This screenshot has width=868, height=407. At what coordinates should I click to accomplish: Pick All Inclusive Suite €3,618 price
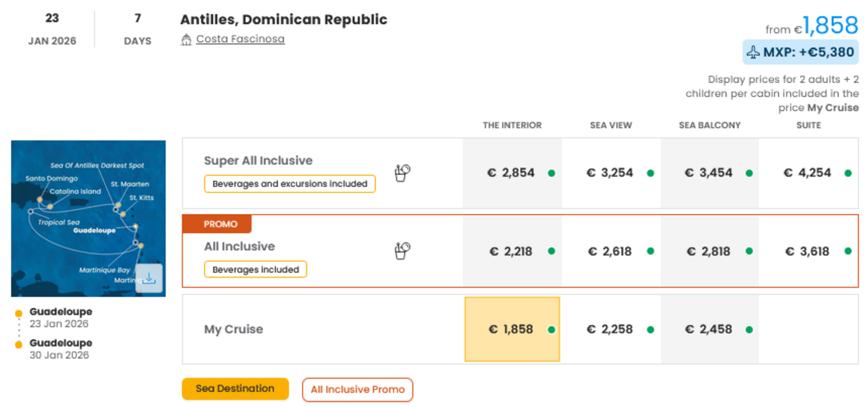[808, 251]
